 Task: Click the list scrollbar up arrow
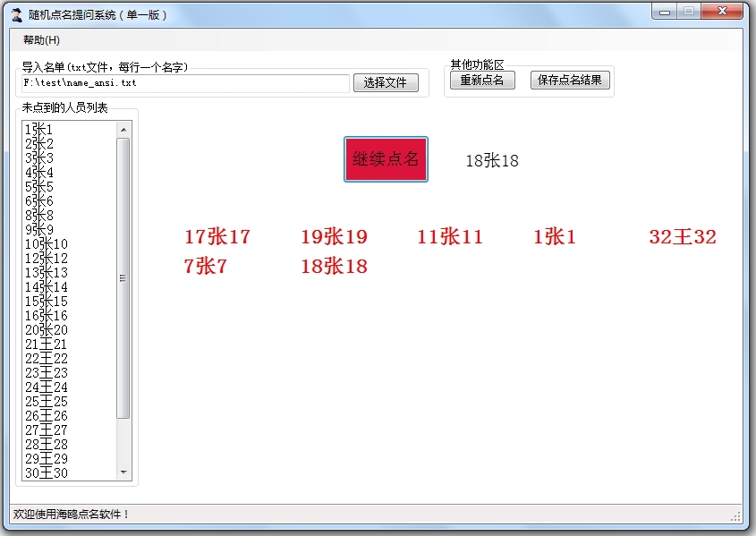pos(123,130)
